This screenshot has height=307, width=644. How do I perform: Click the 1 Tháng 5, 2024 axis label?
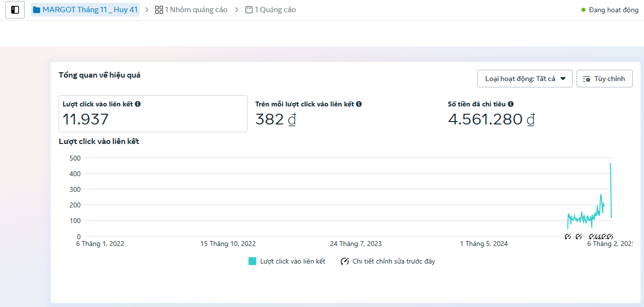(x=484, y=244)
